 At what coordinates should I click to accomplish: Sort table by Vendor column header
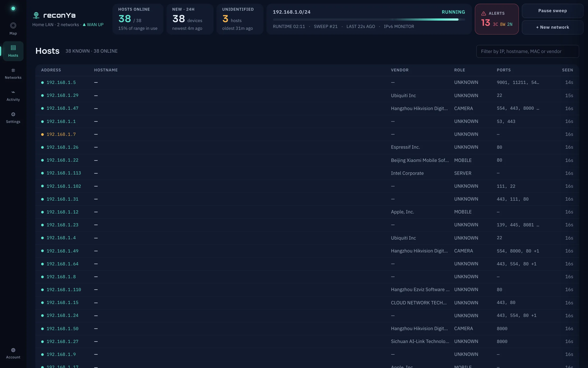pyautogui.click(x=400, y=70)
